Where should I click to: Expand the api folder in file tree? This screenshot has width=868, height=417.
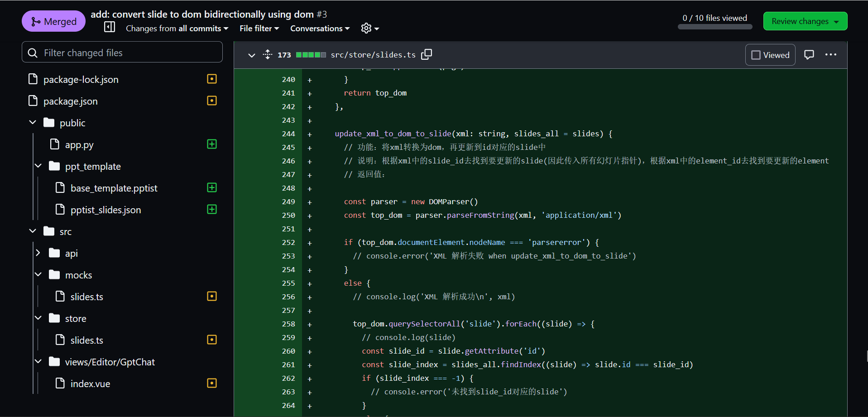click(x=38, y=253)
